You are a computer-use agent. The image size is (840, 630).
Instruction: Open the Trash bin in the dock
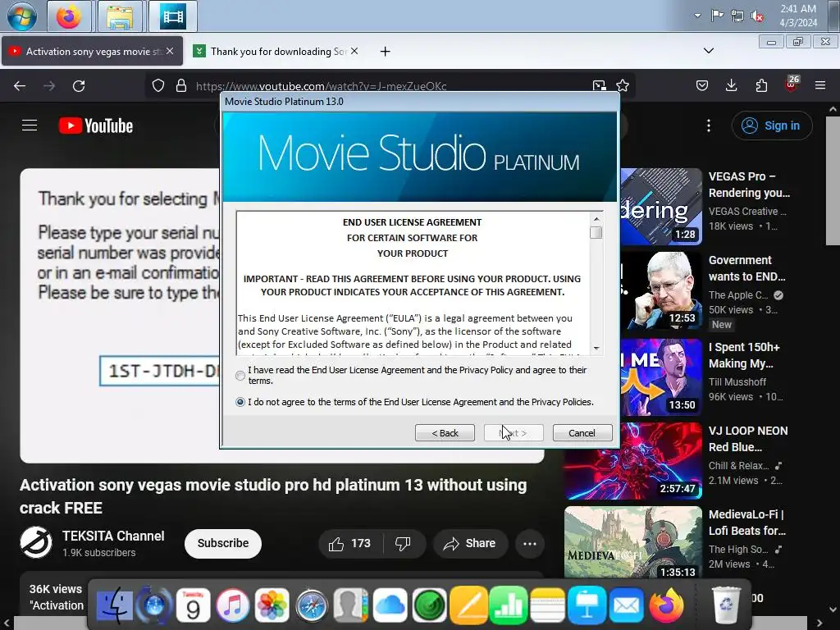pyautogui.click(x=726, y=606)
